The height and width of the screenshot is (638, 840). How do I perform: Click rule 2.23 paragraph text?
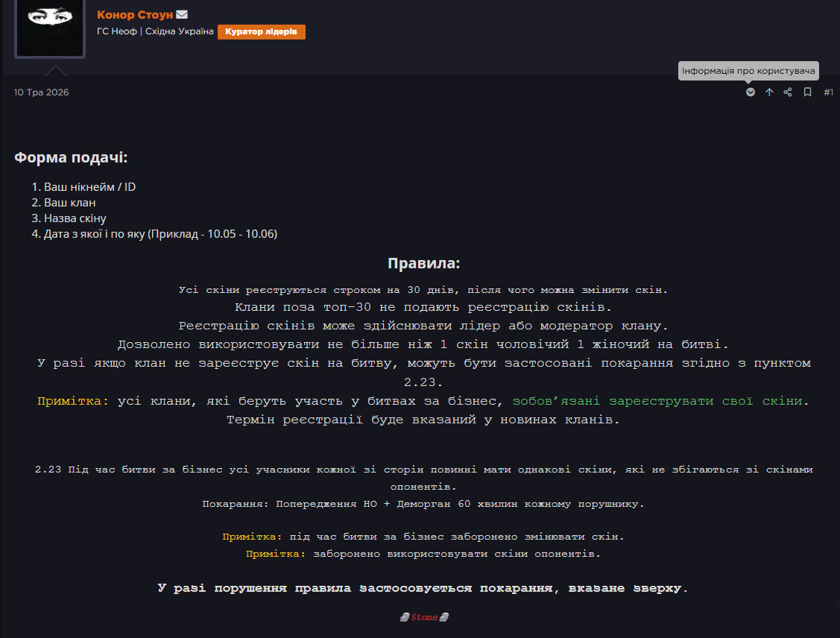coord(424,478)
